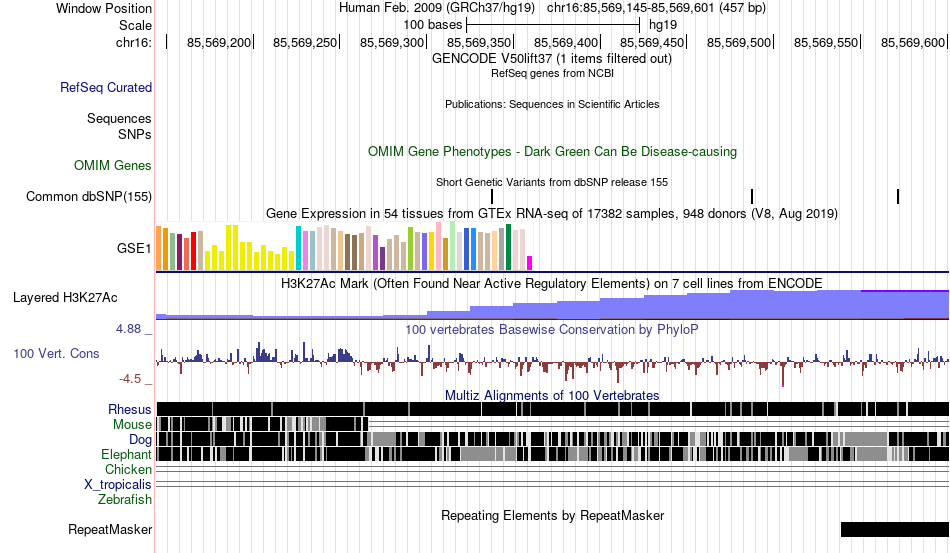
Task: Click the -4.5 conservation axis value
Action: pos(130,379)
